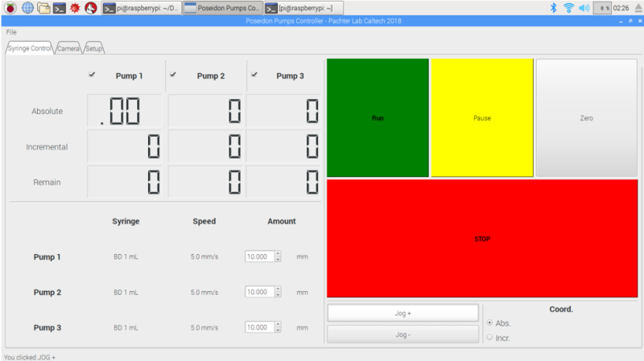Open the Raspberry Pi main menu
The image size is (644, 361).
pos(9,8)
